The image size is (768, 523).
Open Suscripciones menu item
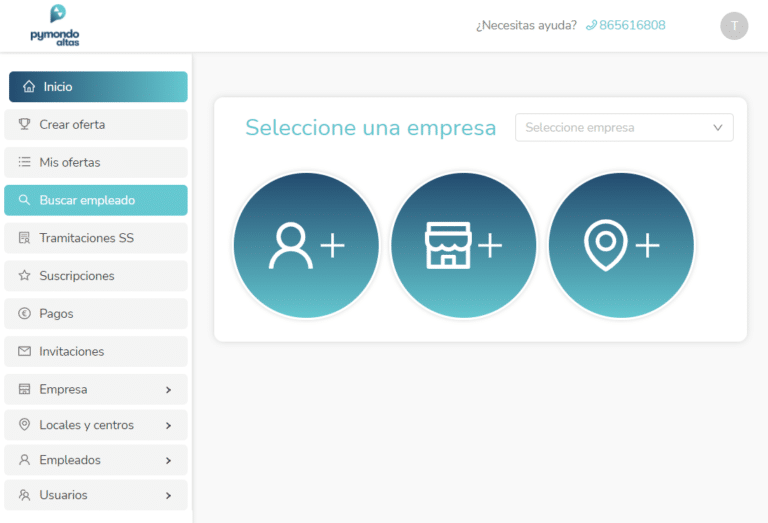click(96, 276)
